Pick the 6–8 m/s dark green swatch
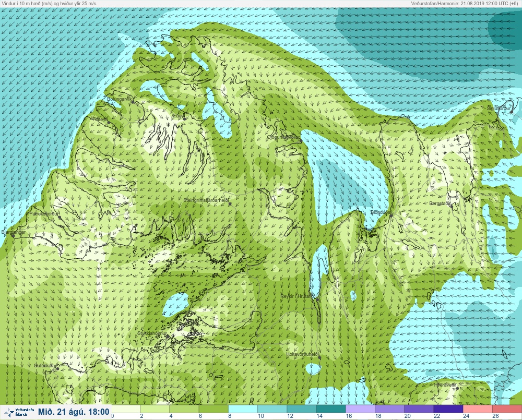The width and height of the screenshot is (522, 420). point(213,409)
